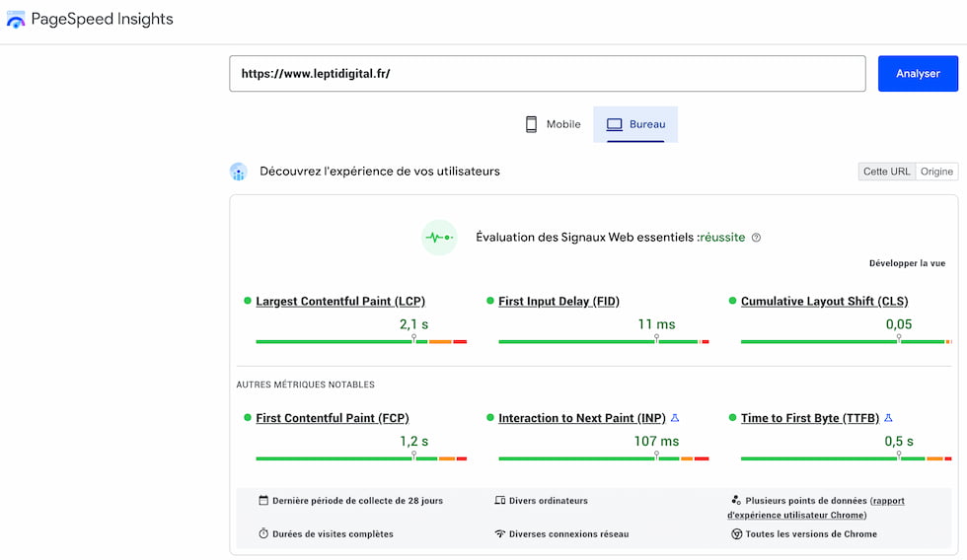Click the help question mark next to réussite
967x560 pixels.
[756, 238]
